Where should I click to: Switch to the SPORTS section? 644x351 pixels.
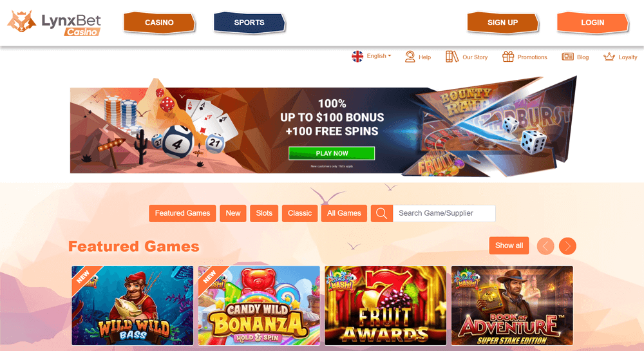[x=249, y=23]
